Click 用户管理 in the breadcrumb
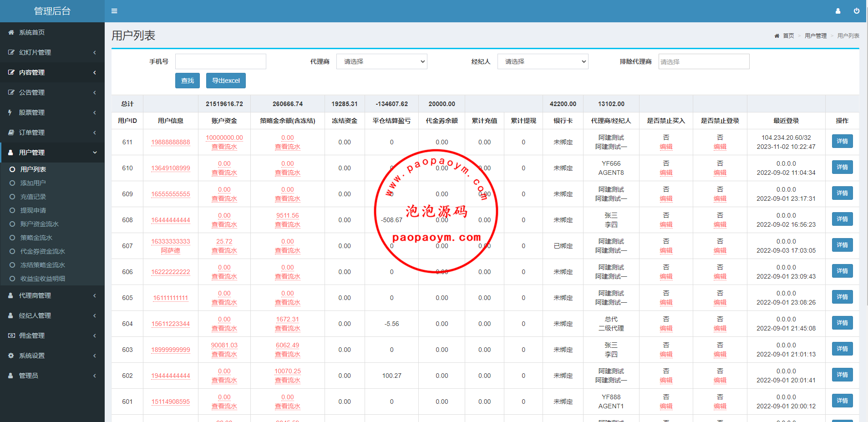Screen dimensions: 868x422 click(816, 36)
